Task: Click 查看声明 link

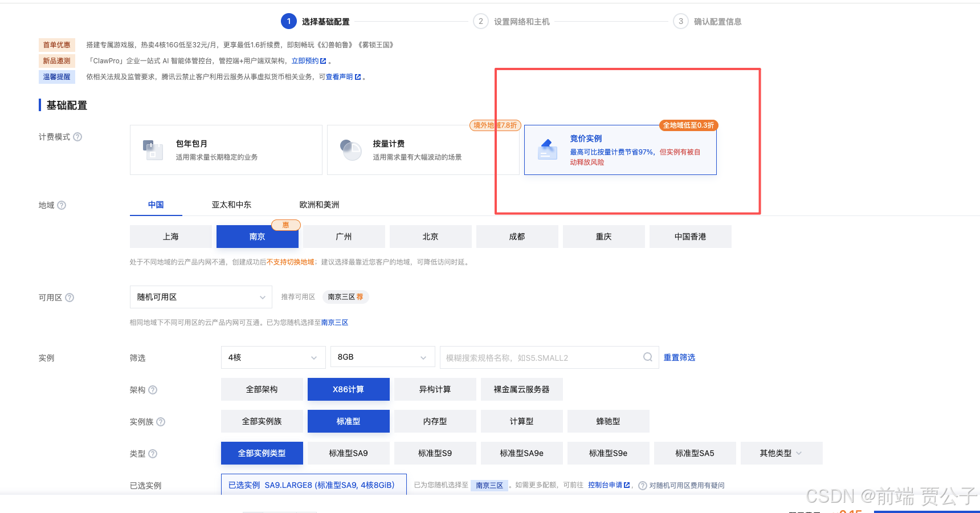Action: coord(340,77)
